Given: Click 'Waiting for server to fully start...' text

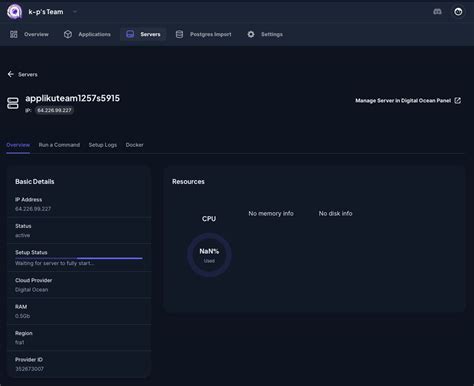Looking at the screenshot, I should pyautogui.click(x=55, y=263).
